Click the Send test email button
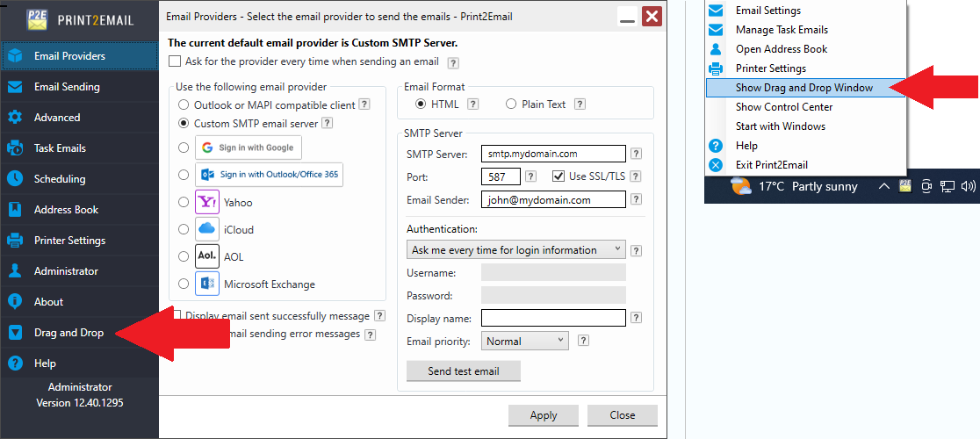The image size is (980, 439). pyautogui.click(x=464, y=371)
